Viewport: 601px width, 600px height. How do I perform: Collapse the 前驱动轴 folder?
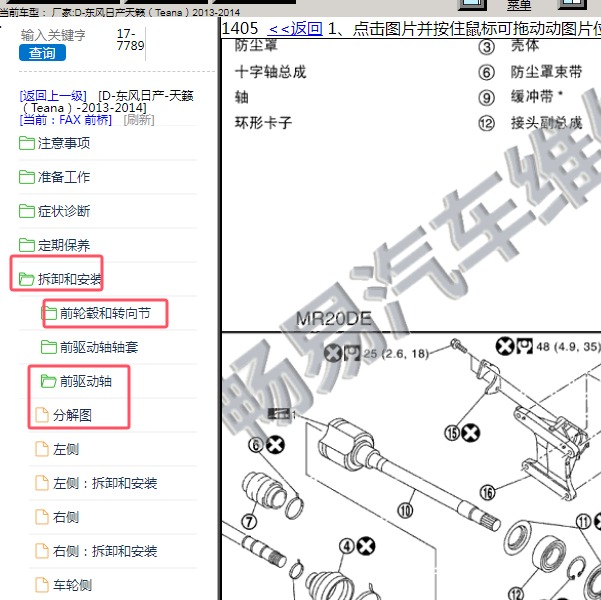(86, 381)
